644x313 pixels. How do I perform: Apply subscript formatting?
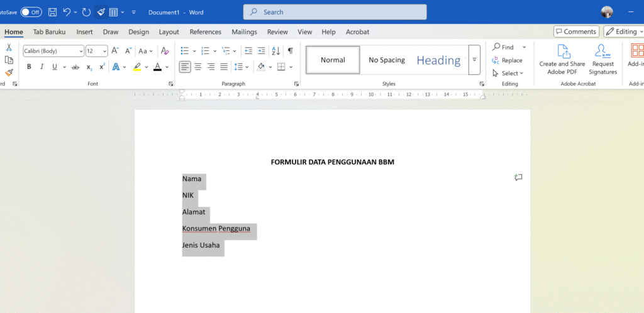(89, 67)
